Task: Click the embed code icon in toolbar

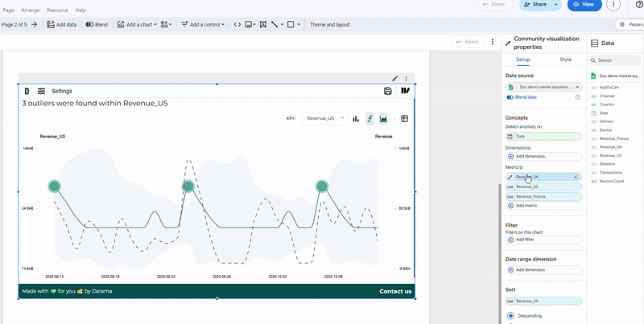Action: pos(237,25)
